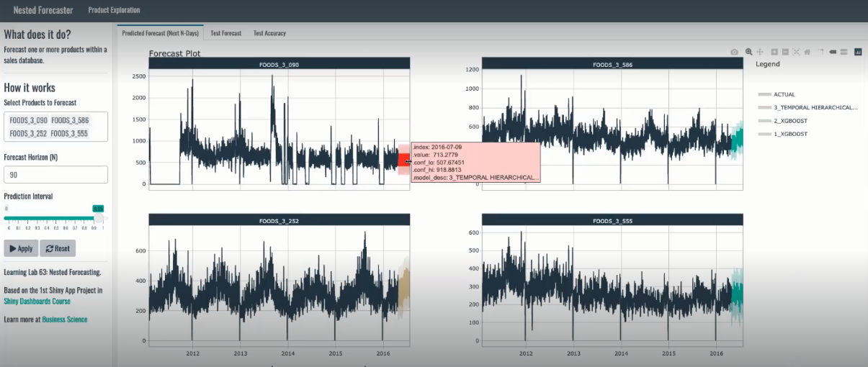The image size is (868, 367).
Task: Reset axes with the home icon
Action: point(807,52)
